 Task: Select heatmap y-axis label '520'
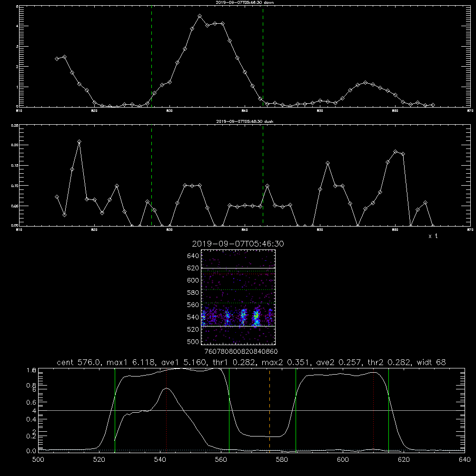[193, 329]
